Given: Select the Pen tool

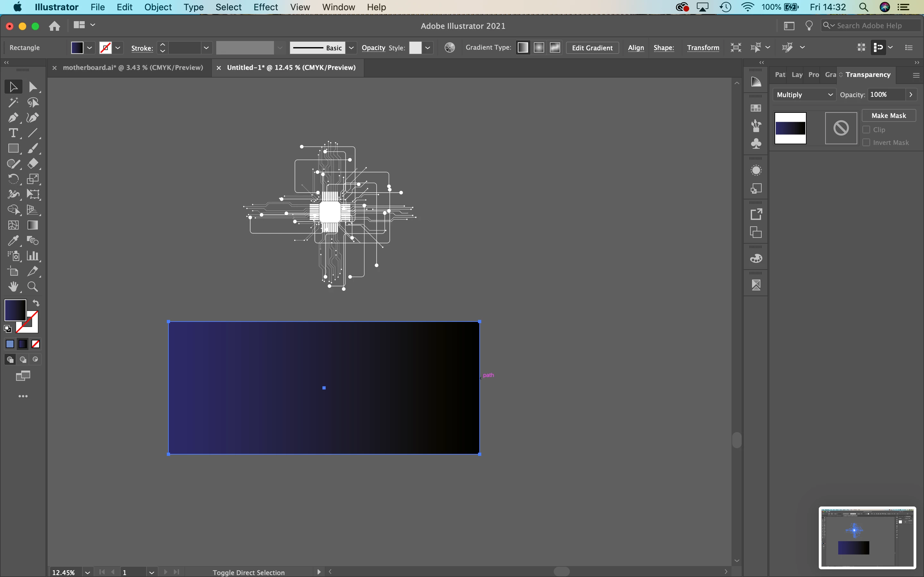Looking at the screenshot, I should (13, 118).
